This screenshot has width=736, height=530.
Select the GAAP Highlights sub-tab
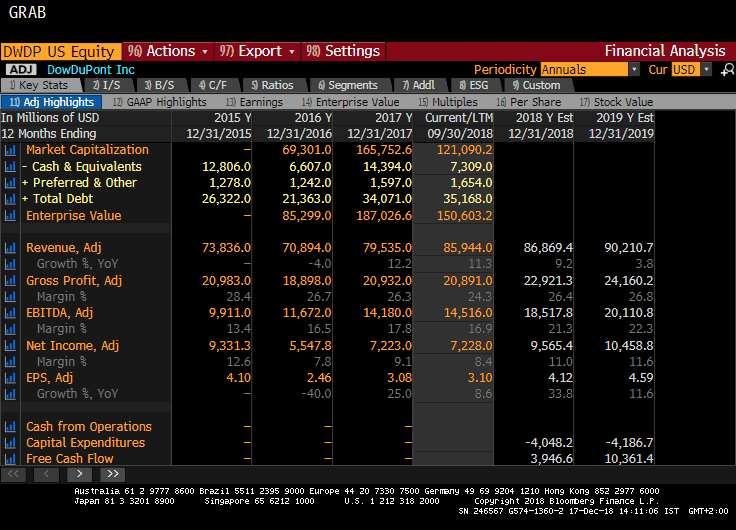(159, 102)
